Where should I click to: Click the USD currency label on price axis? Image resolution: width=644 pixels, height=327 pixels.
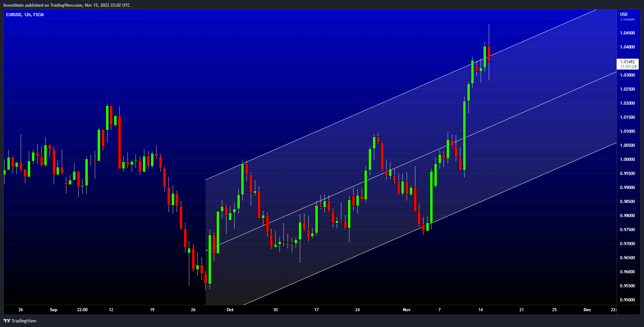click(624, 14)
